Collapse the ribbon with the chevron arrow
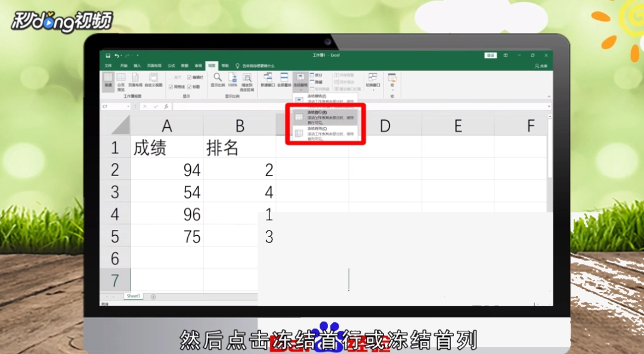644x354 pixels. click(x=549, y=97)
